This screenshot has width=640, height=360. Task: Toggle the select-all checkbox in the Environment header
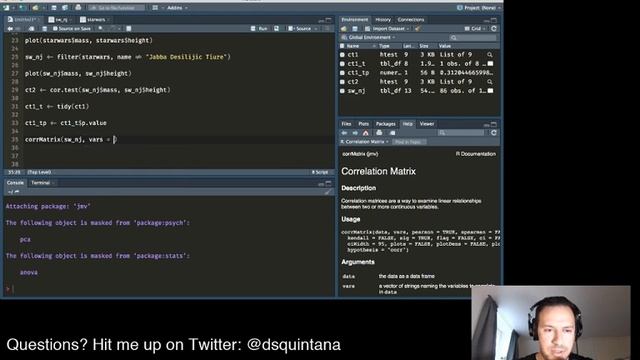pos(342,46)
